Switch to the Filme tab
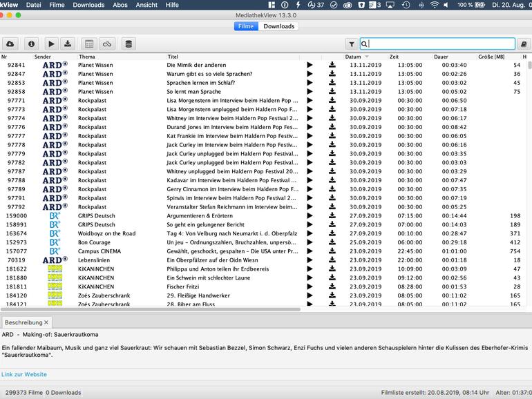Screen dimensions: 532x399 246,26
